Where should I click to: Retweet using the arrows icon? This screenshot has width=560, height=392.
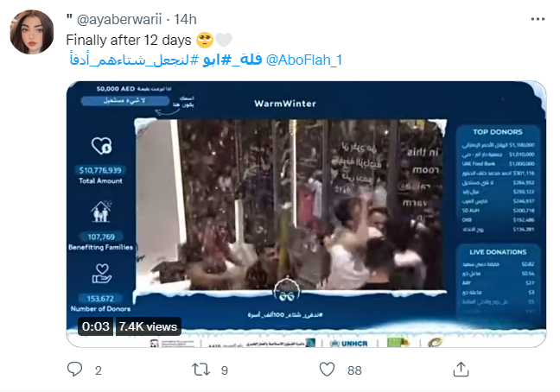click(200, 370)
